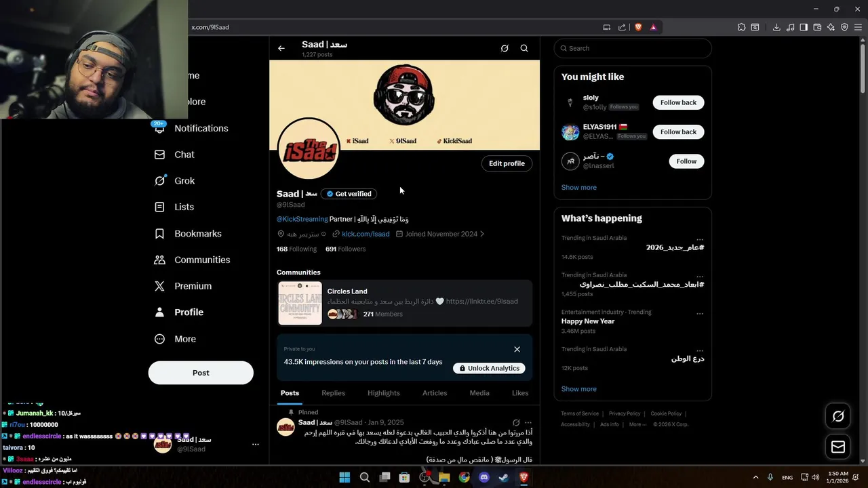Click the Get verified badge button
Image resolution: width=868 pixels, height=488 pixels.
point(349,194)
